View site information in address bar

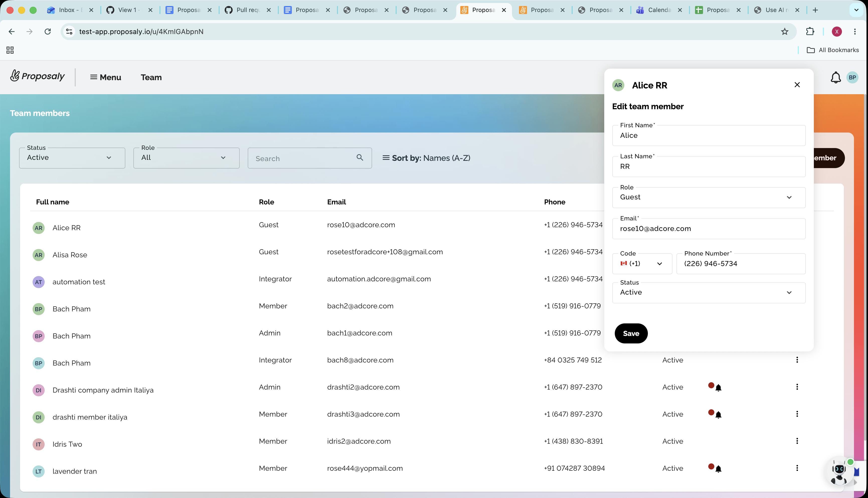(69, 32)
